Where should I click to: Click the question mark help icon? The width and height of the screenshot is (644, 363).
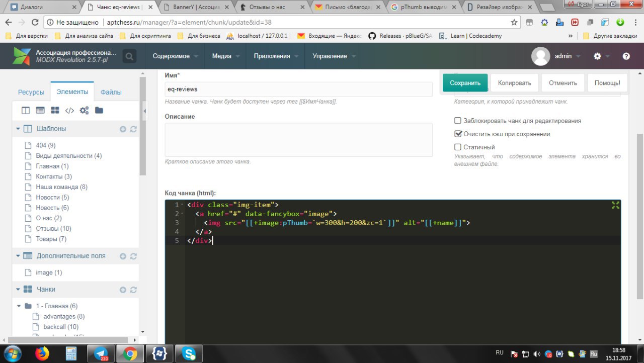626,56
